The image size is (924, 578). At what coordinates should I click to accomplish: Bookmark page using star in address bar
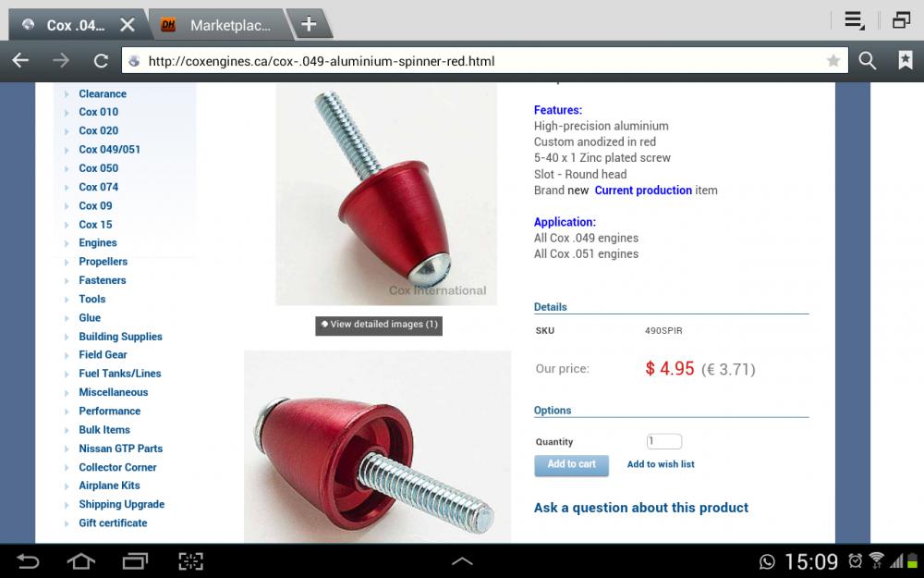coord(833,60)
